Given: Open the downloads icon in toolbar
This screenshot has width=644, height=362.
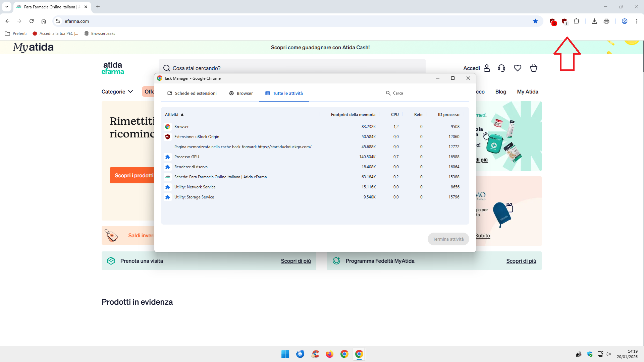Looking at the screenshot, I should point(594,21).
